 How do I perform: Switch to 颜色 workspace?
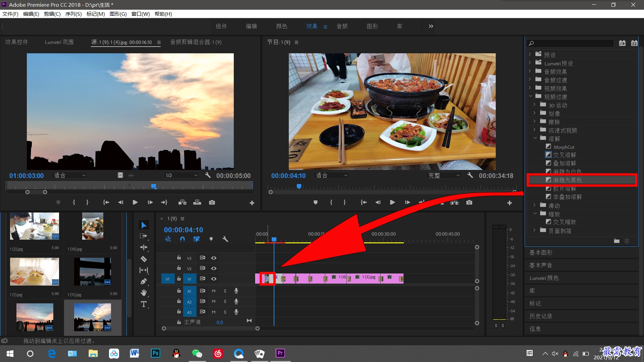(x=282, y=26)
